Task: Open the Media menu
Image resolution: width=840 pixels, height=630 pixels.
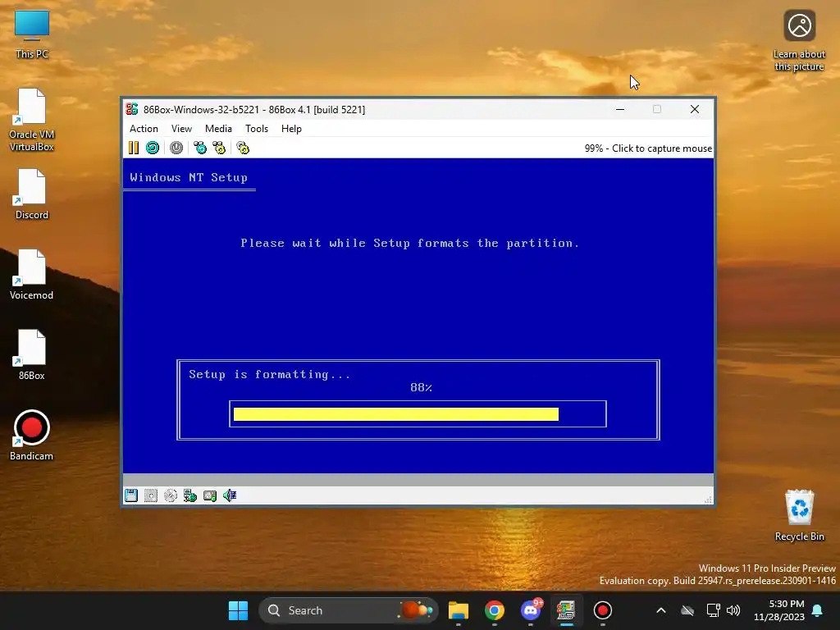Action: tap(218, 129)
